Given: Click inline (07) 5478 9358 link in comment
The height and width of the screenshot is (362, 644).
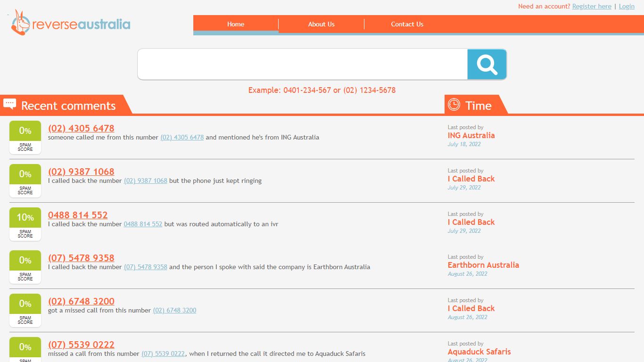Looking at the screenshot, I should 146,267.
